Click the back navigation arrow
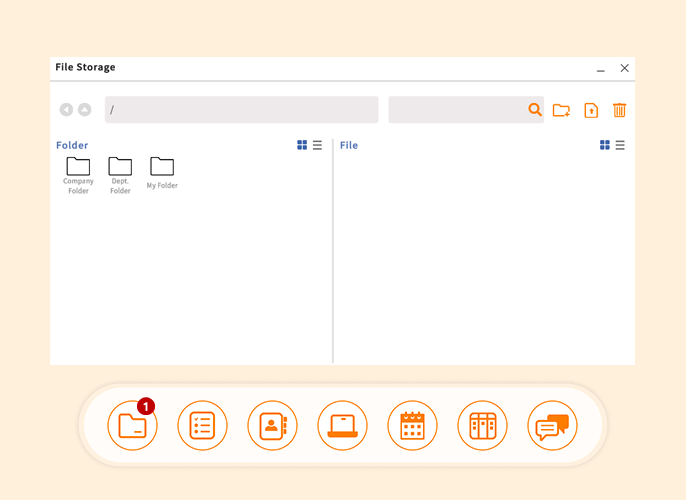 [x=66, y=109]
